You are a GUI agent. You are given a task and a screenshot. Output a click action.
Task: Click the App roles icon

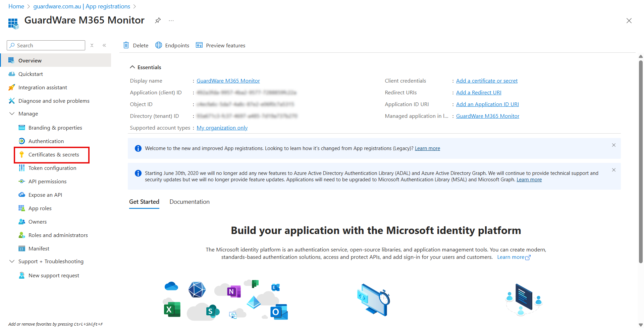pyautogui.click(x=22, y=208)
